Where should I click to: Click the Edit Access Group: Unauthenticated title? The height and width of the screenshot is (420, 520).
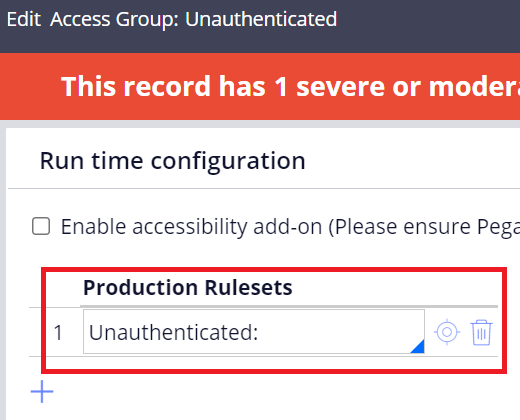172,19
